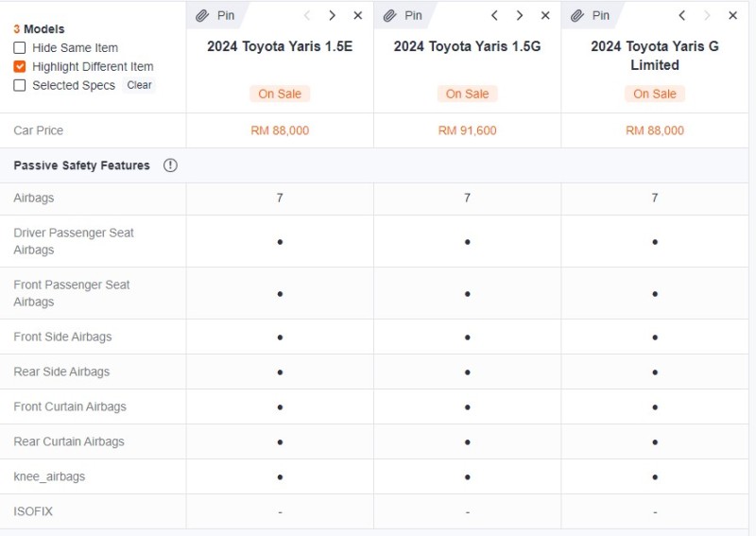The height and width of the screenshot is (536, 756).
Task: Click On Sale badge under Yaris 1.5E
Action: [x=280, y=94]
